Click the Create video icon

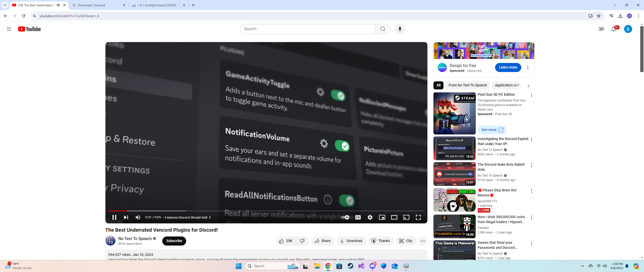click(601, 29)
